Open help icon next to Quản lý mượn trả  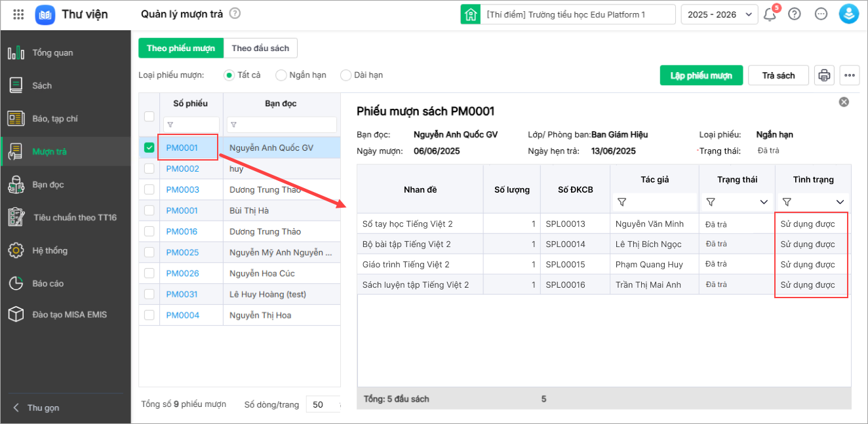coord(235,13)
